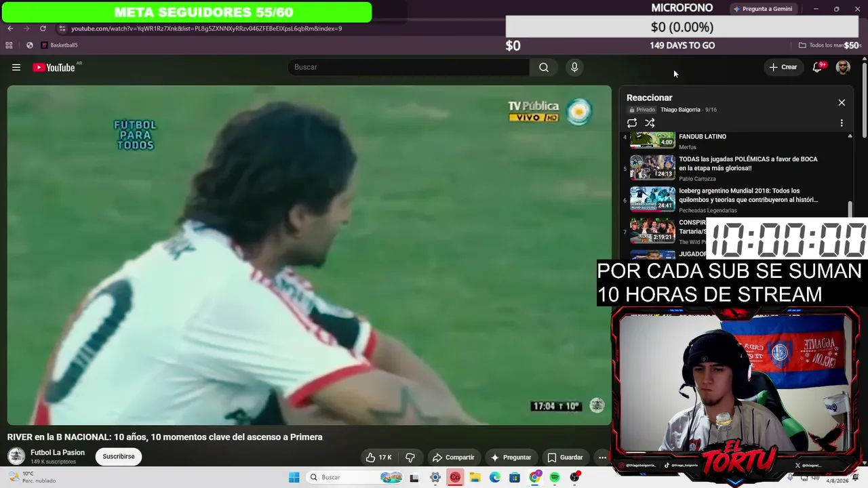Open the Windows Start menu
This screenshot has height=488, width=868.
(294, 477)
